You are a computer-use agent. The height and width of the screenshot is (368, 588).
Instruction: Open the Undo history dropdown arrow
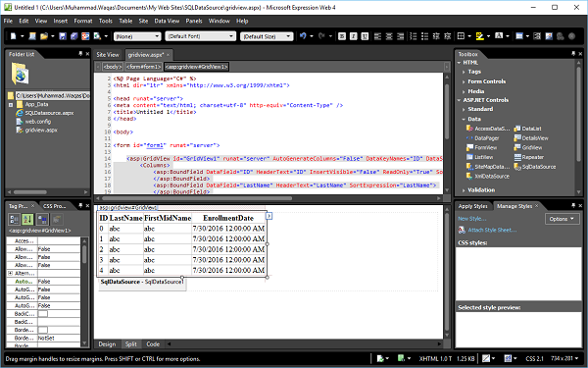coord(312,36)
